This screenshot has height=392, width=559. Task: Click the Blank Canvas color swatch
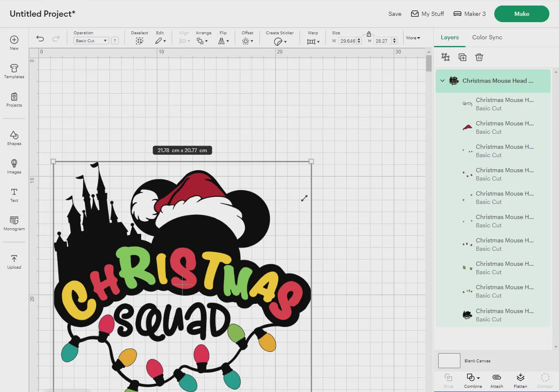pos(449,361)
